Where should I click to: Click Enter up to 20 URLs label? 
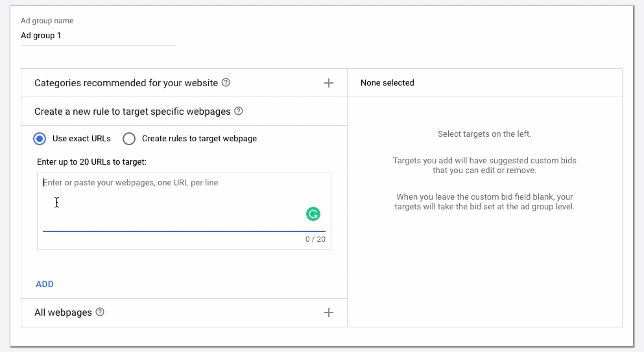91,162
